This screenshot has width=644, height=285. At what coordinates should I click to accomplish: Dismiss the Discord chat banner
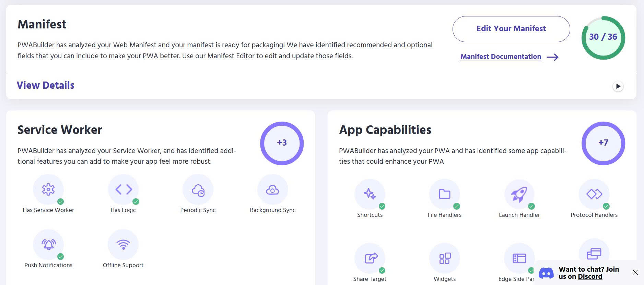coord(635,272)
